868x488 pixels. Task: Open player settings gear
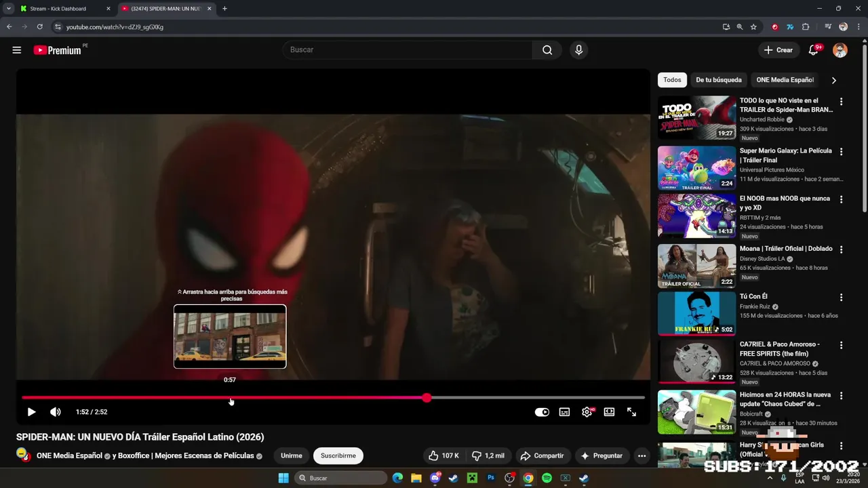click(587, 412)
